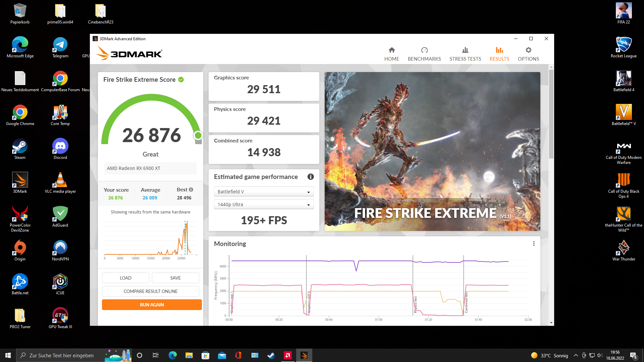Click COMPARE RESULT ONLINE button
Viewport: 644px width, 362px height.
[x=151, y=291]
